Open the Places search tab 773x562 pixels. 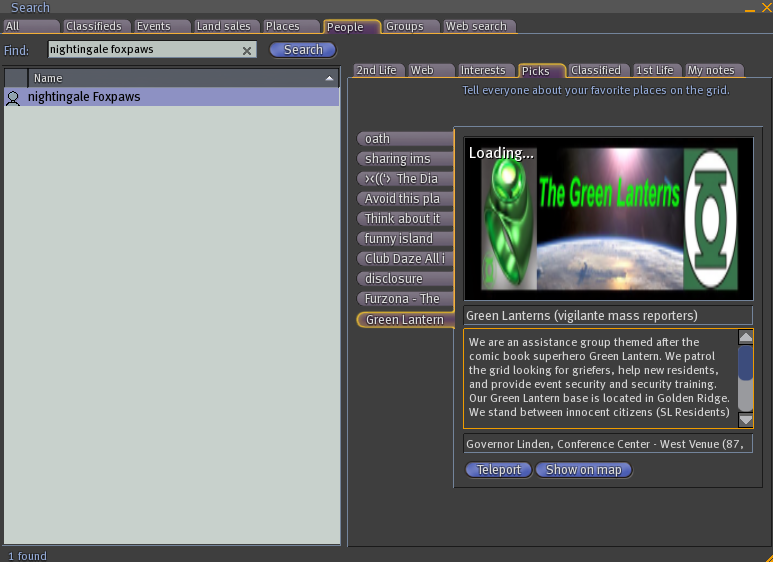click(291, 26)
